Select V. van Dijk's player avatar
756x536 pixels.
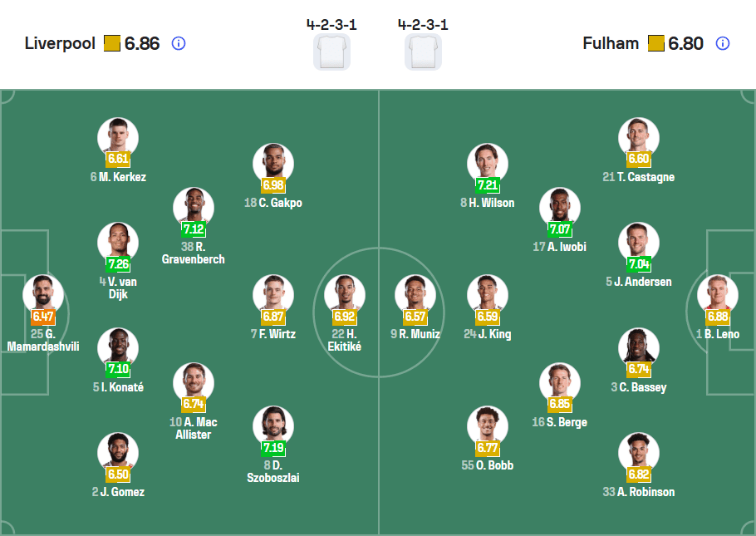118,238
